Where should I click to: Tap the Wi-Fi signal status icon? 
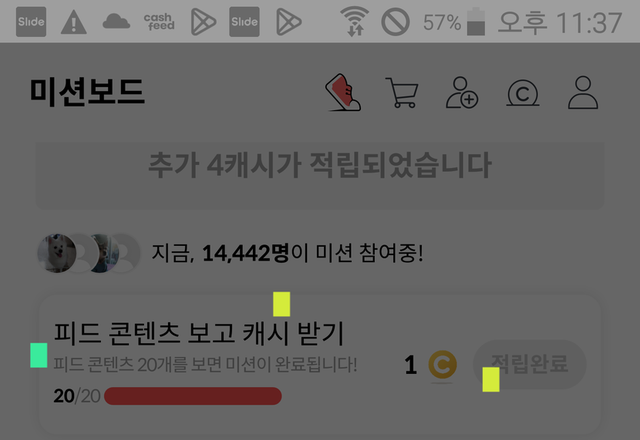click(x=354, y=21)
